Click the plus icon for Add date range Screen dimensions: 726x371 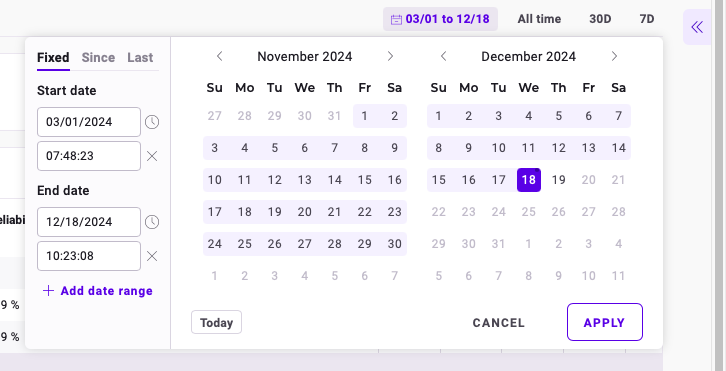(48, 291)
